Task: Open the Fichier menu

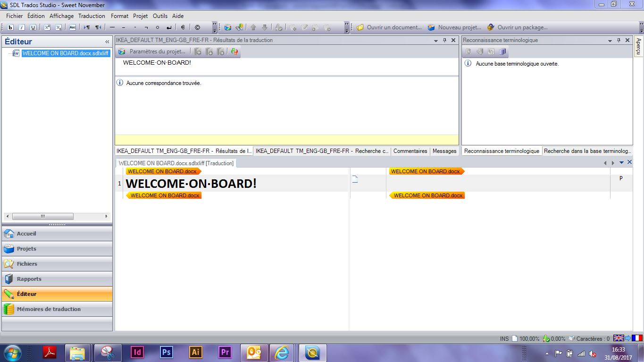Action: [x=15, y=16]
